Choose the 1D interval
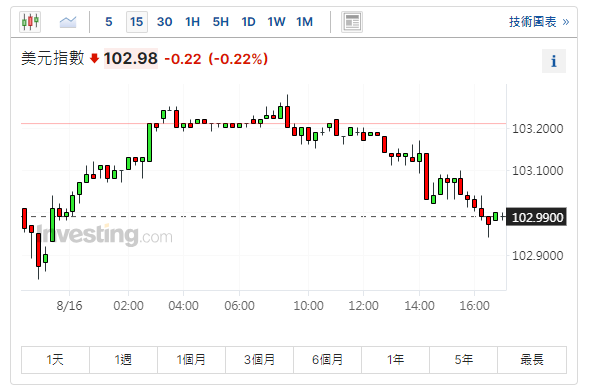594x389 pixels. (x=249, y=22)
